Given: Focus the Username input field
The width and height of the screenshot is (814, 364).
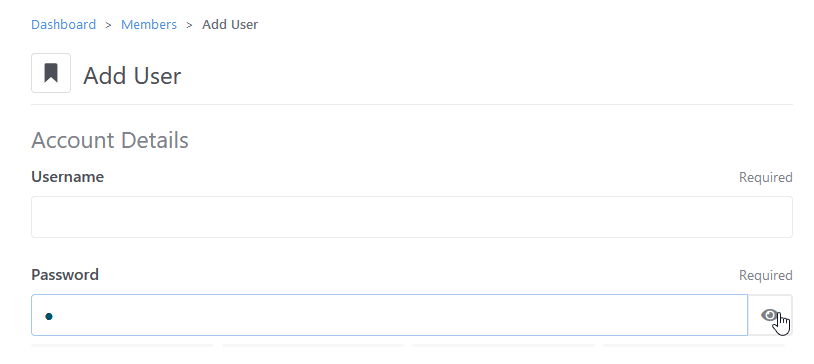Looking at the screenshot, I should click(x=412, y=217).
